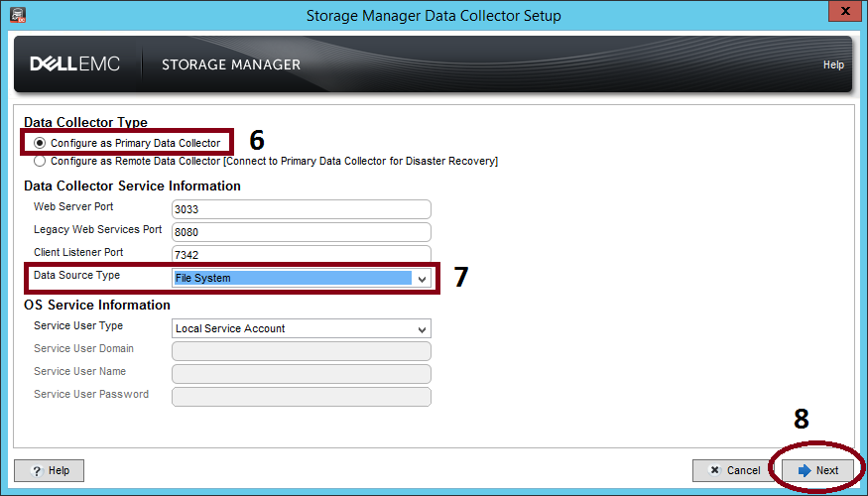Click the Service User Password field
Image resolution: width=868 pixels, height=496 pixels.
pos(301,397)
